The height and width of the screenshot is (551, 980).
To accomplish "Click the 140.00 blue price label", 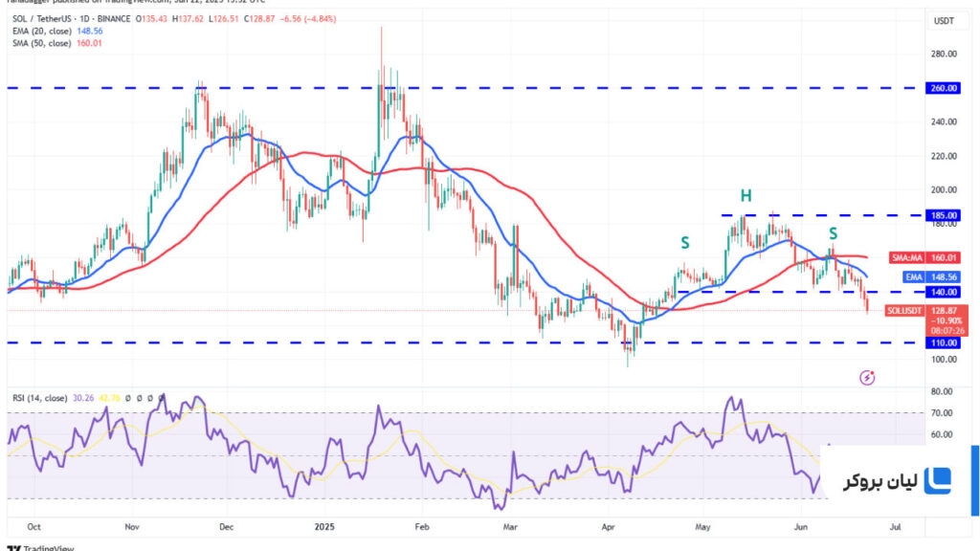I will (944, 292).
